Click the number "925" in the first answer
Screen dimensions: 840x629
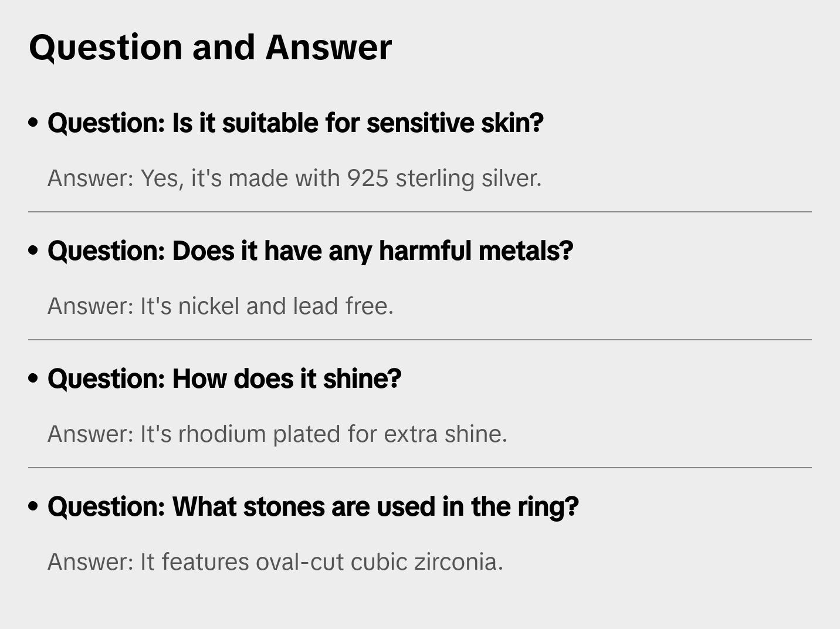[x=368, y=178]
